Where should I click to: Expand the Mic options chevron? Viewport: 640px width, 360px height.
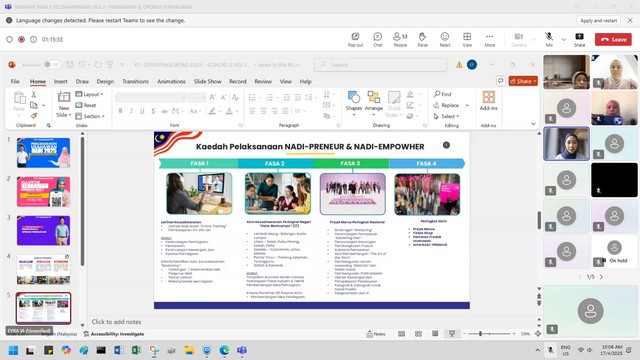(x=564, y=40)
